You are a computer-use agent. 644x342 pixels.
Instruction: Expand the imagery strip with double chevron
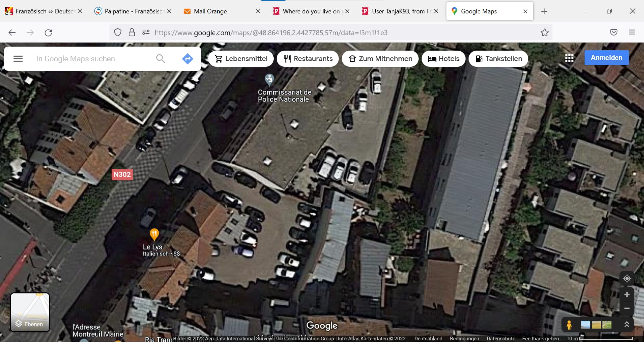point(627,325)
